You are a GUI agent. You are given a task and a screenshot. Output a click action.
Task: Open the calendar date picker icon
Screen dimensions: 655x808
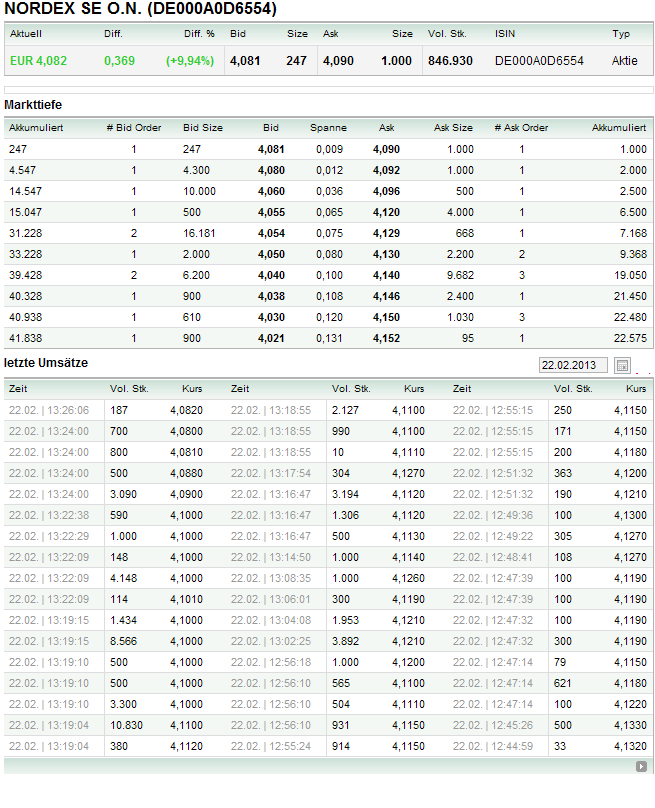623,365
